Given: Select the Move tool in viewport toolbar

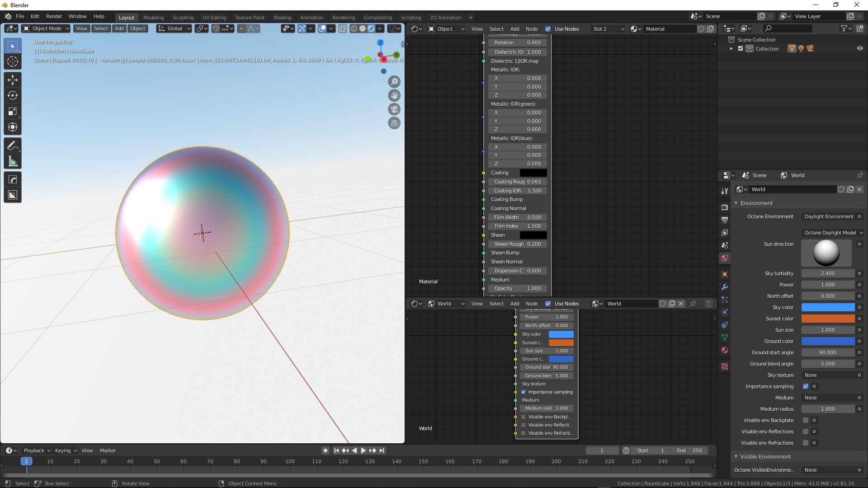Looking at the screenshot, I should pos(13,80).
